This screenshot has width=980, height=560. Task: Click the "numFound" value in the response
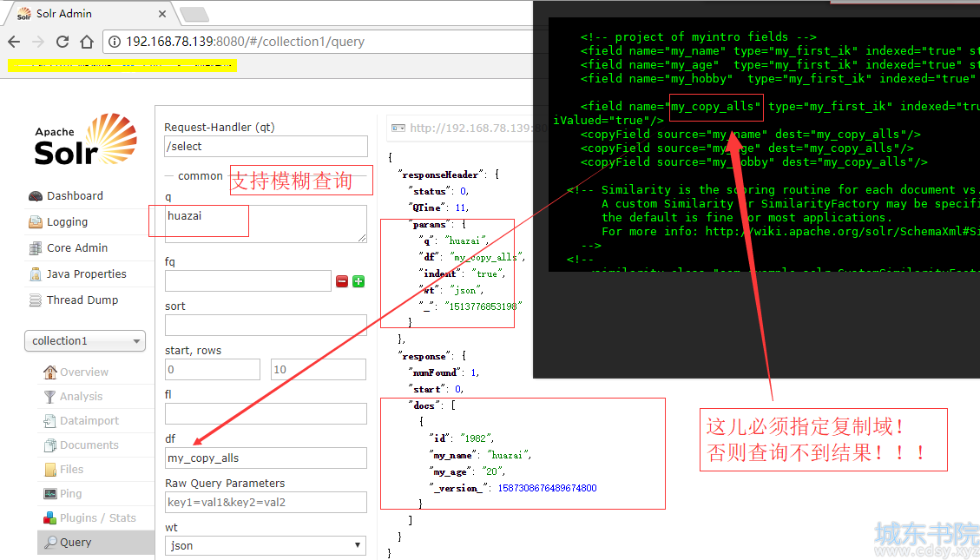point(474,373)
